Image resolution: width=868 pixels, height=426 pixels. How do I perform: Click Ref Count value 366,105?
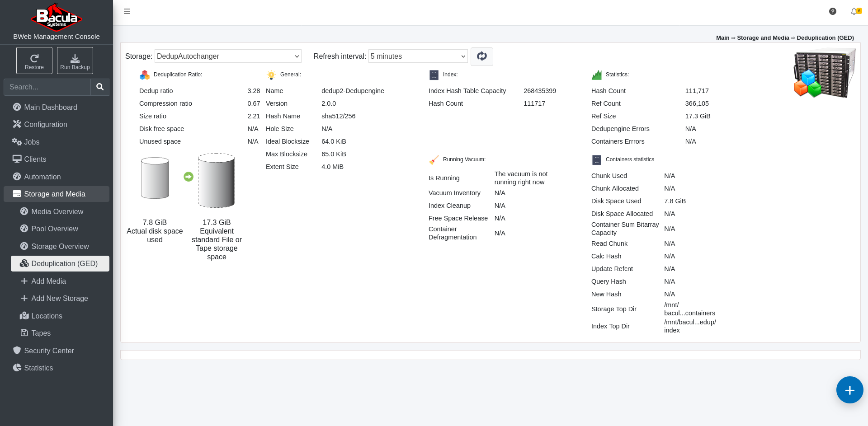click(x=697, y=103)
